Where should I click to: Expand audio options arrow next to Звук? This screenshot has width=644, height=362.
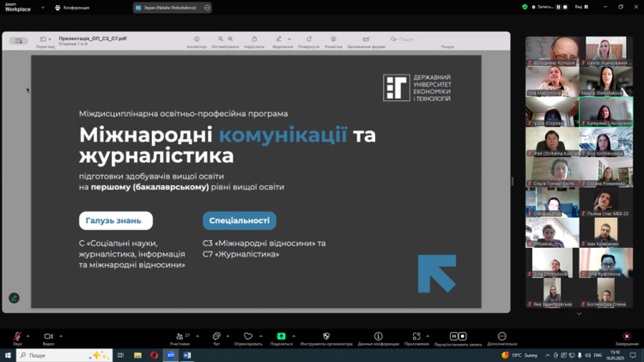28,336
